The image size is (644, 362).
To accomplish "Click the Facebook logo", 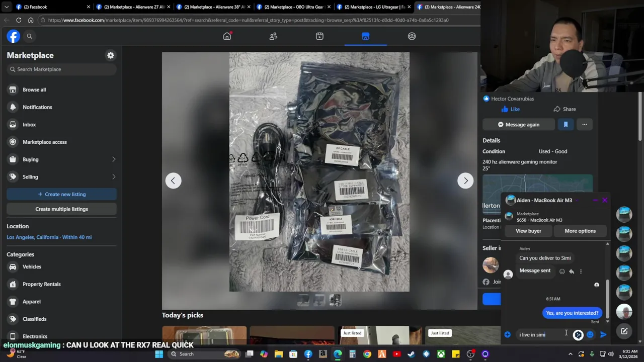I will 13,36.
